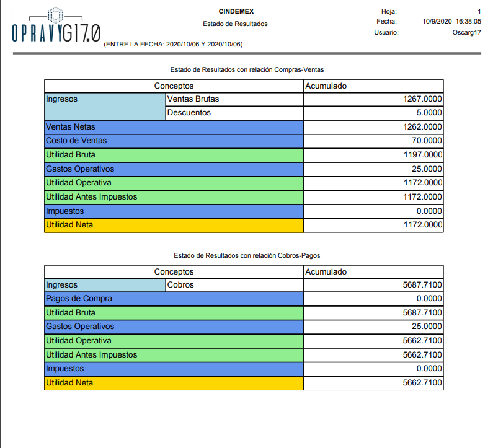Click the date value 10/9/2020 16:38:05
The height and width of the screenshot is (448, 493).
coord(451,21)
